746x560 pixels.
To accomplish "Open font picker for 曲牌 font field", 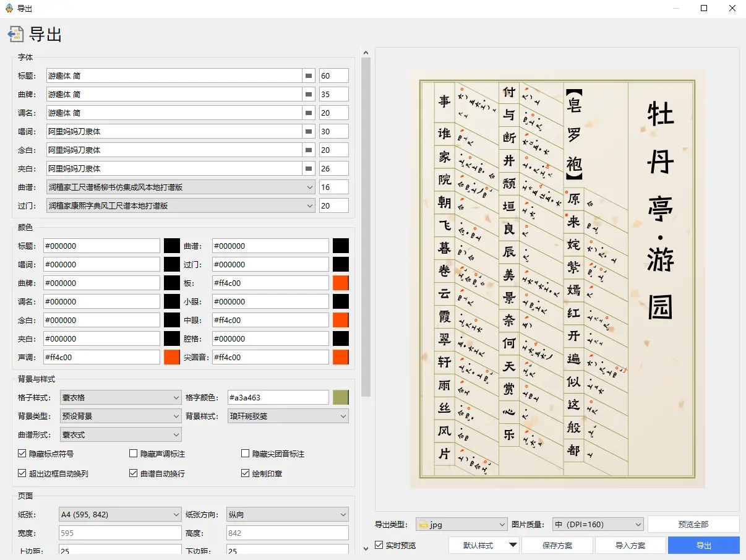I will 308,95.
